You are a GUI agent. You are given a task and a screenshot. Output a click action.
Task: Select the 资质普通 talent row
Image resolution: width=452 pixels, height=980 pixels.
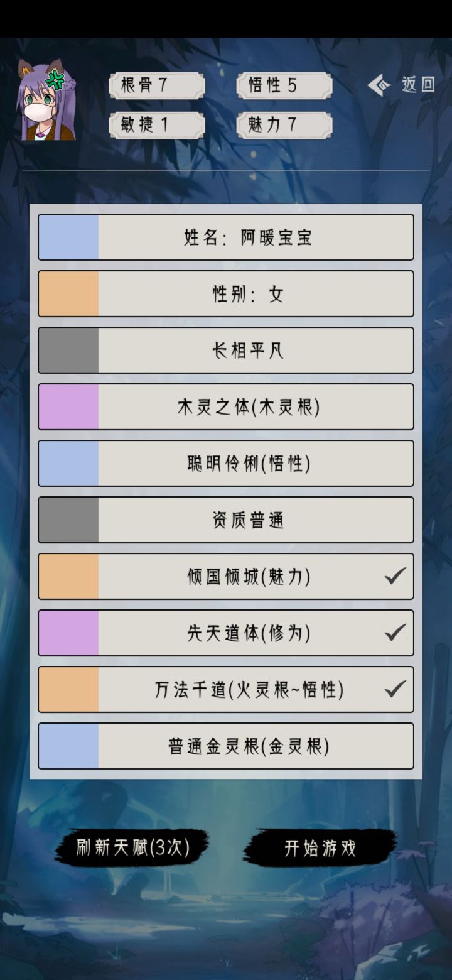[248, 520]
